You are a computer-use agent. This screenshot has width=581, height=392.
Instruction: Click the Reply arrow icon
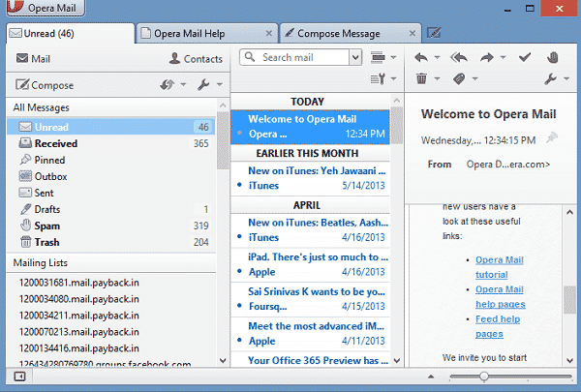pos(421,57)
